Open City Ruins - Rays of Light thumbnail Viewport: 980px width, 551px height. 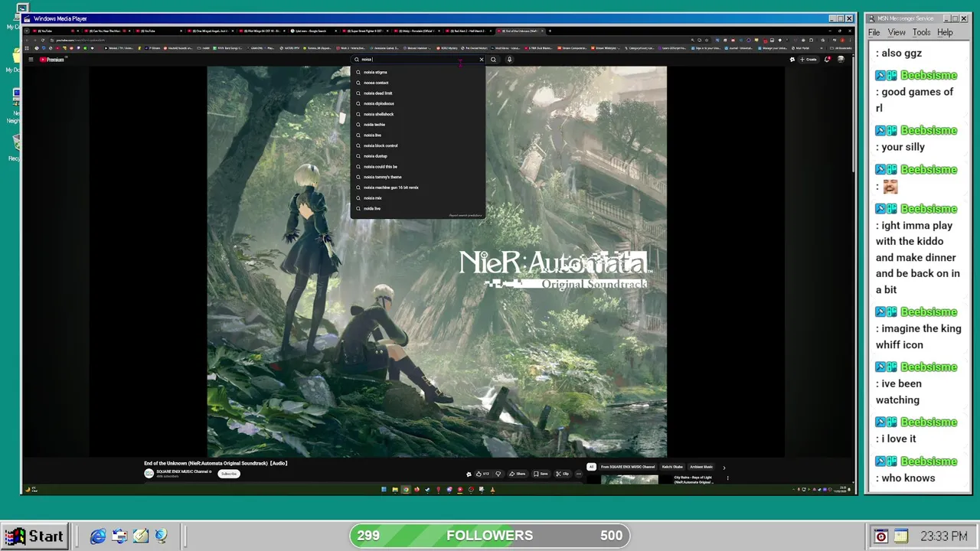point(629,480)
